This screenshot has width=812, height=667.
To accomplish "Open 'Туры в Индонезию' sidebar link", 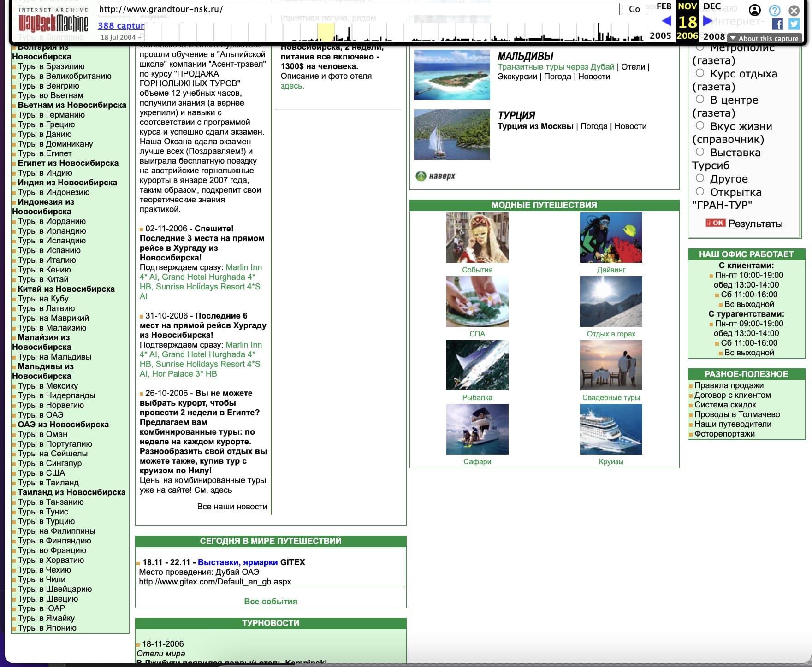I will click(x=53, y=192).
